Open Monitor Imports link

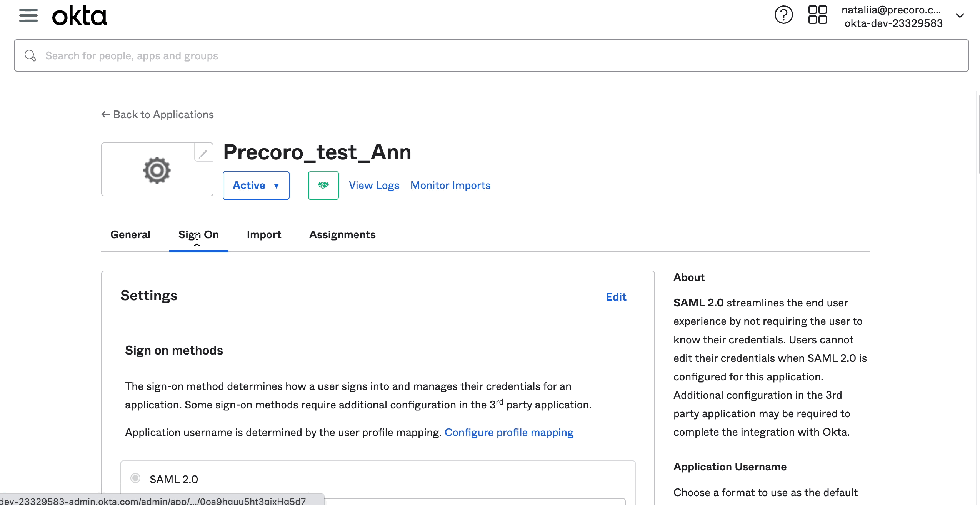[x=450, y=186]
